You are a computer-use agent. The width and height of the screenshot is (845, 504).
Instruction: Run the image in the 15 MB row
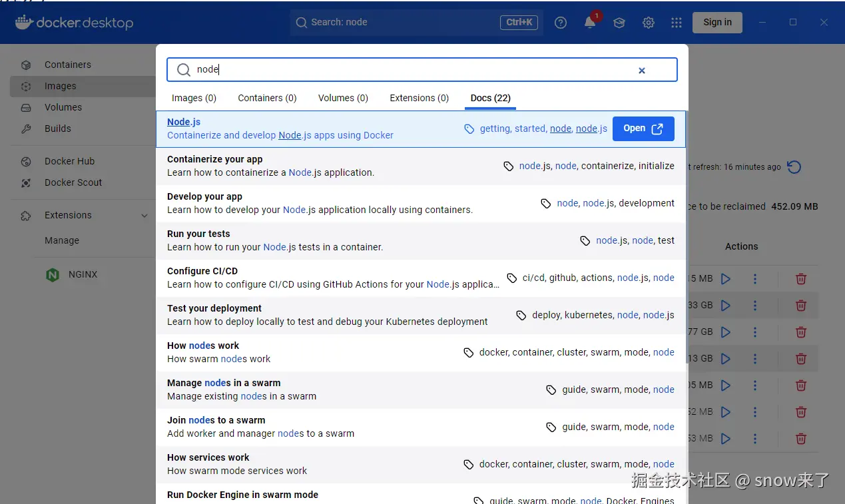(726, 279)
